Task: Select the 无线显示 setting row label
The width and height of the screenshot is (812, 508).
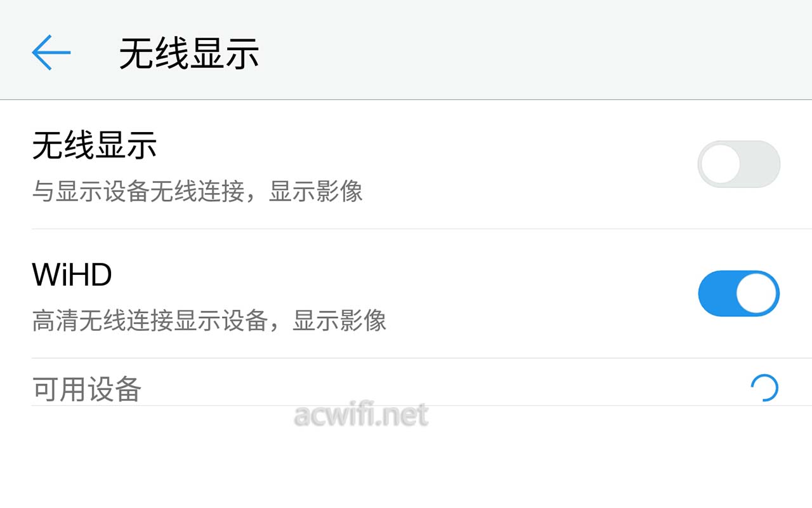Action: [x=95, y=145]
